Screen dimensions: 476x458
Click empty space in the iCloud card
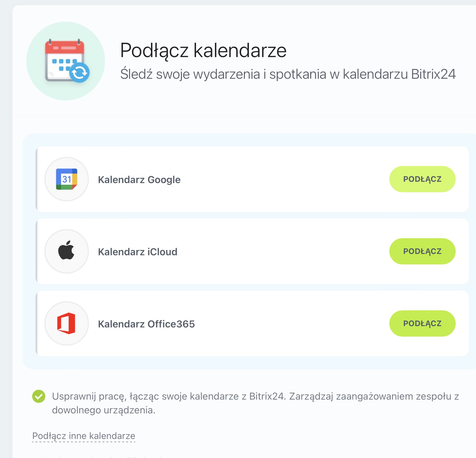(282, 251)
